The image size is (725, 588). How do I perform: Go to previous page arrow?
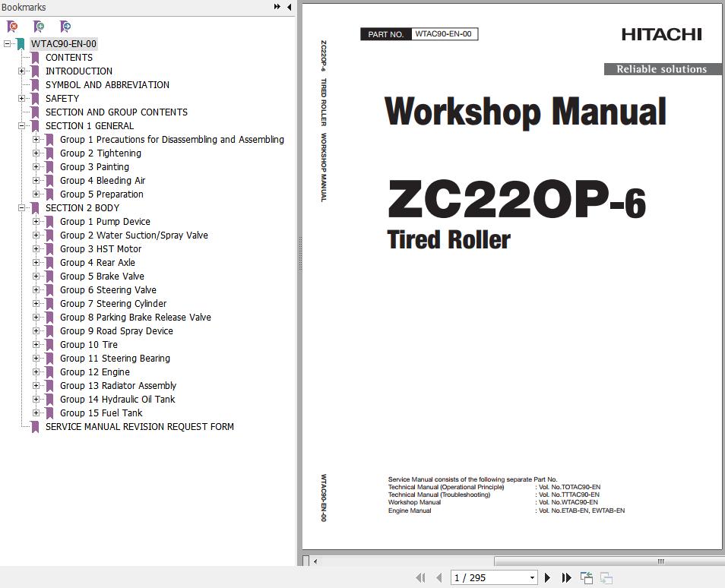pos(438,577)
